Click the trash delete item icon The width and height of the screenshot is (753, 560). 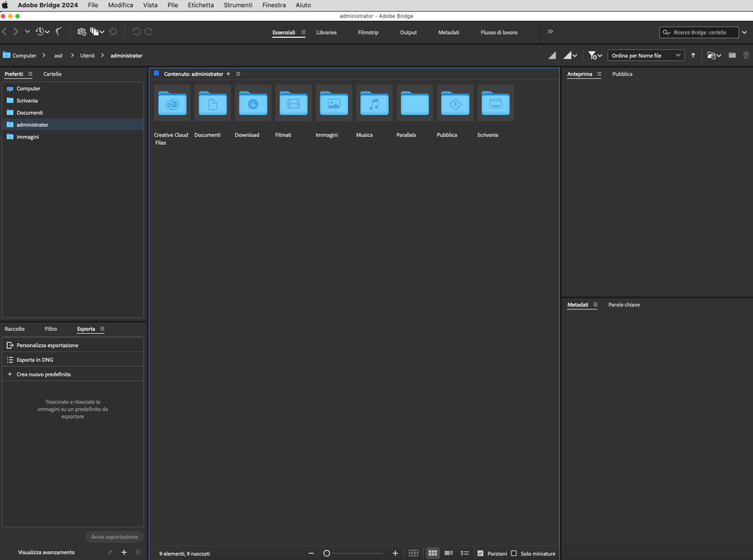click(x=746, y=55)
